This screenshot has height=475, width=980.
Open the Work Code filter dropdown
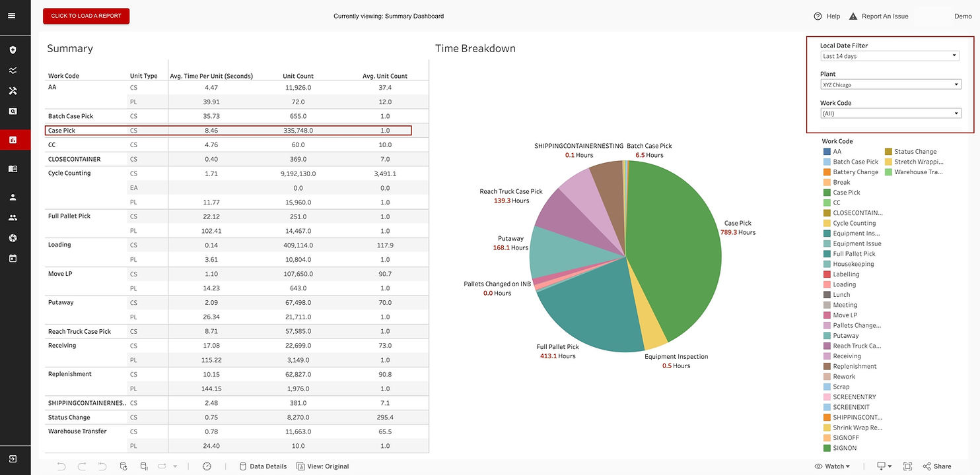(956, 113)
